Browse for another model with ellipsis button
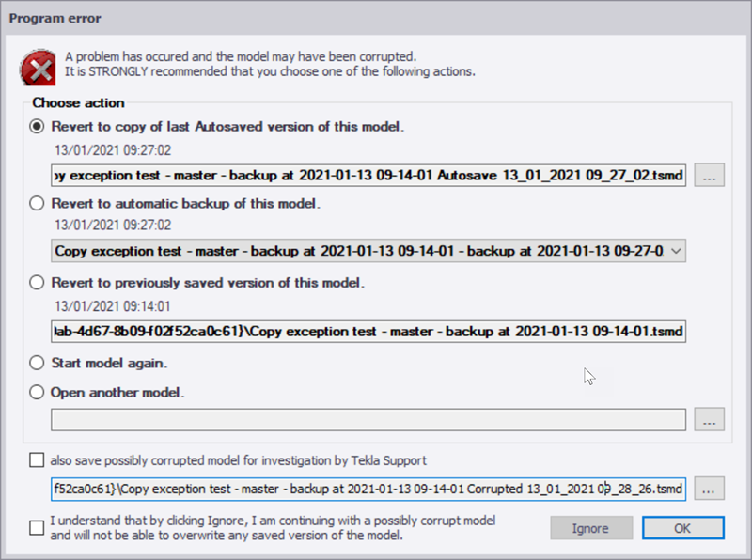 [x=710, y=419]
